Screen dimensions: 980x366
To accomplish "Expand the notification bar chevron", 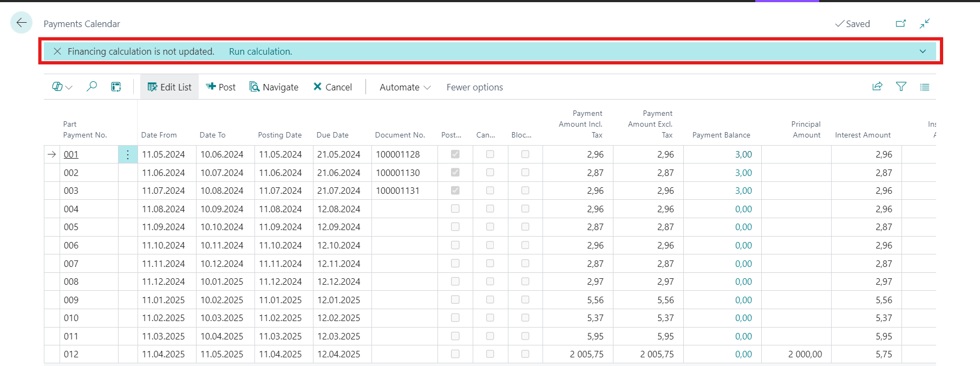I will (x=923, y=51).
